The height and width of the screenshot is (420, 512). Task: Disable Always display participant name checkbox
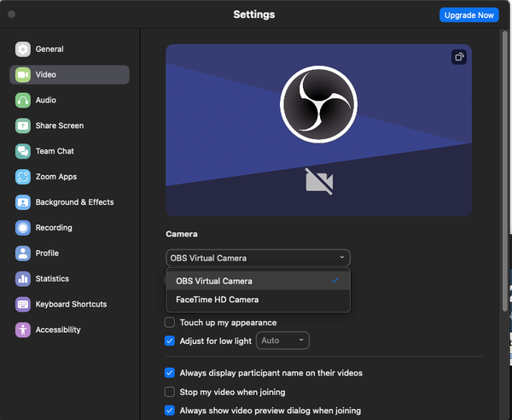coord(170,373)
